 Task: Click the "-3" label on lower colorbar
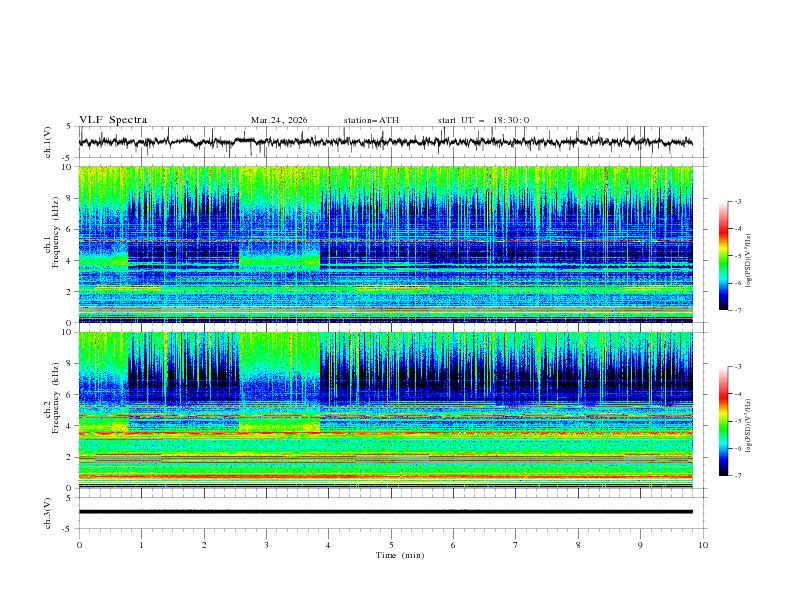coord(737,367)
